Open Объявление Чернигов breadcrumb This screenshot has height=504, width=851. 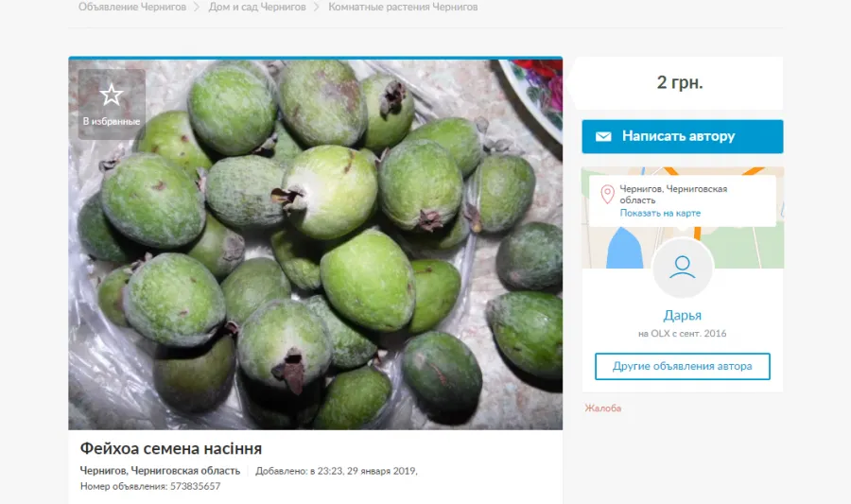[x=132, y=7]
